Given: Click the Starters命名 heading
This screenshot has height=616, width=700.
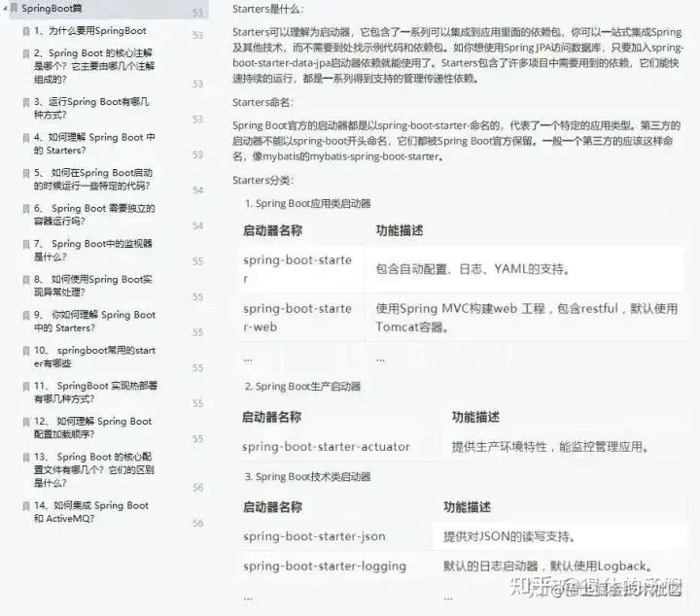Looking at the screenshot, I should click(262, 103).
